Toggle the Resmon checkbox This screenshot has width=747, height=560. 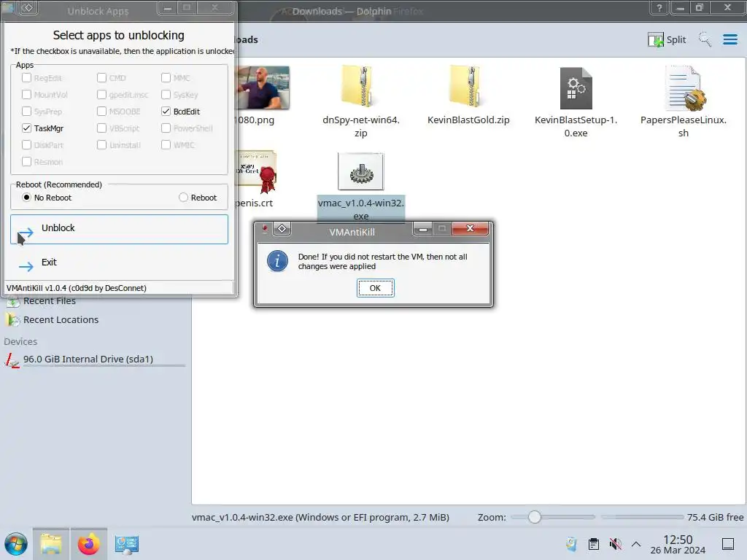27,162
